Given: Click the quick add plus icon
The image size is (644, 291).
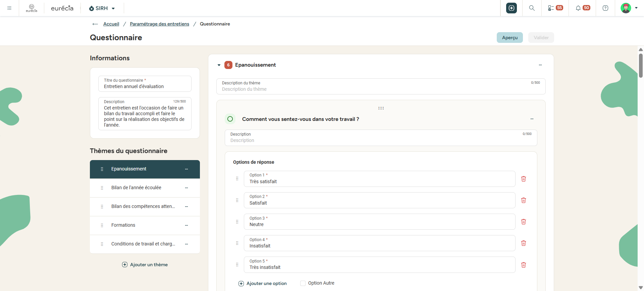Looking at the screenshot, I should [x=512, y=8].
